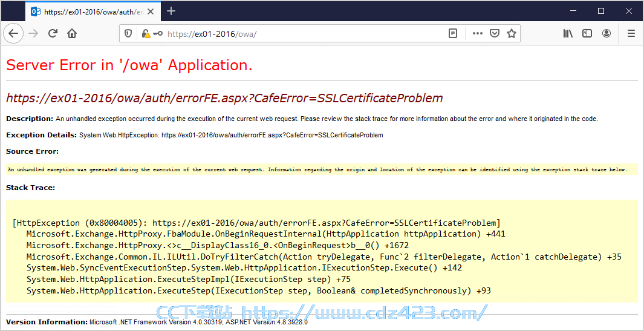The height and width of the screenshot is (331, 644).
Task: Click the 'Stack Trace:' label
Action: pos(31,188)
